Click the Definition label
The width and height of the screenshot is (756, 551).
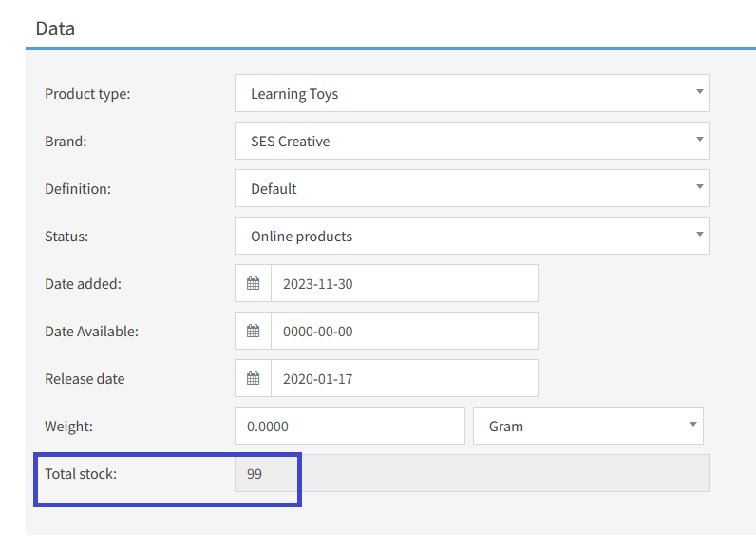point(78,188)
